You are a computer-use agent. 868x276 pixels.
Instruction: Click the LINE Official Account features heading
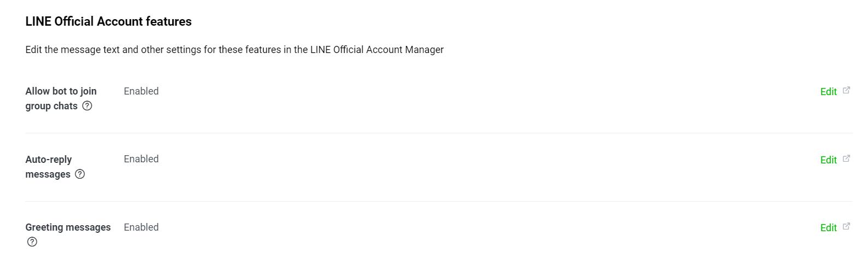pyautogui.click(x=108, y=21)
